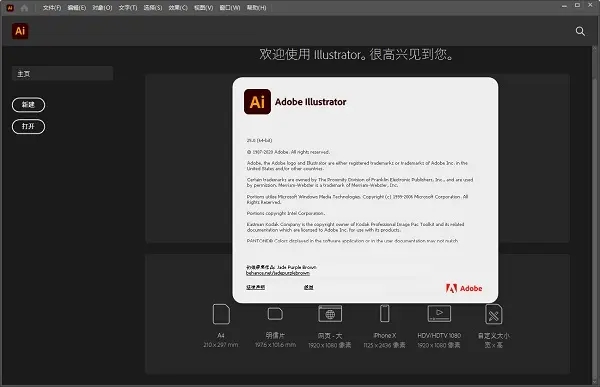Open the 视图(V) menu

(x=203, y=8)
